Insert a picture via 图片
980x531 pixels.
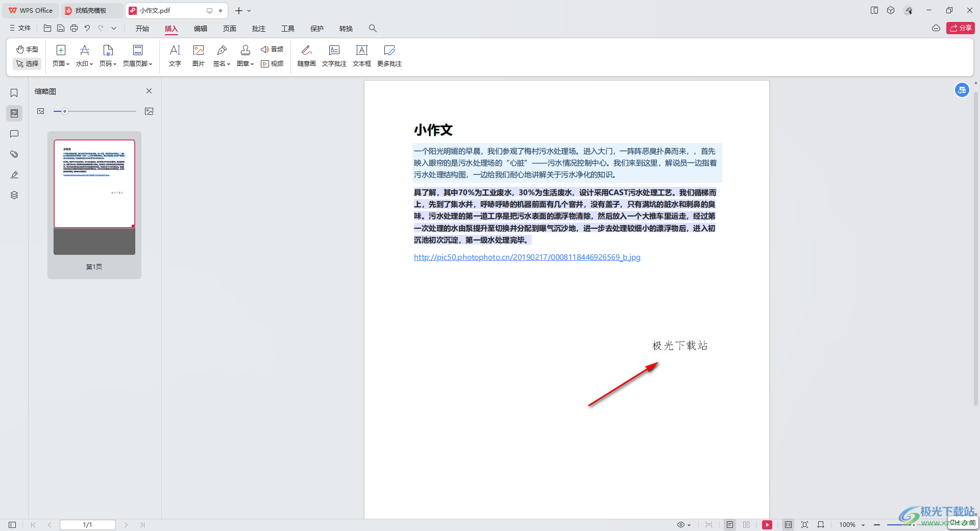(x=199, y=56)
